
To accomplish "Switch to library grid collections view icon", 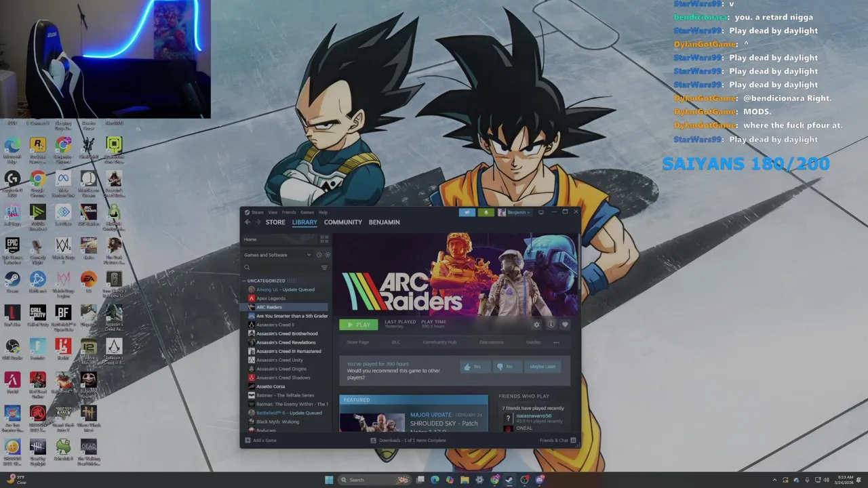I will [x=324, y=239].
